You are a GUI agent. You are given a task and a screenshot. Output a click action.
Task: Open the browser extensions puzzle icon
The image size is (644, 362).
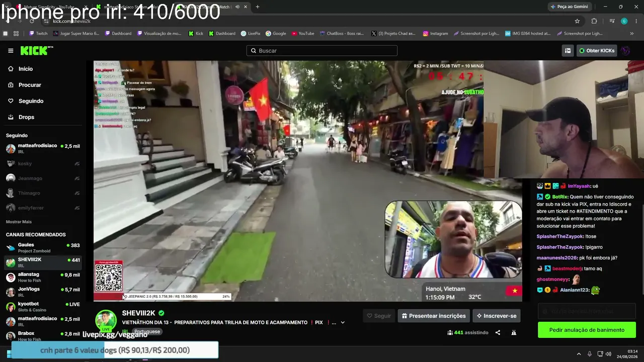[594, 21]
